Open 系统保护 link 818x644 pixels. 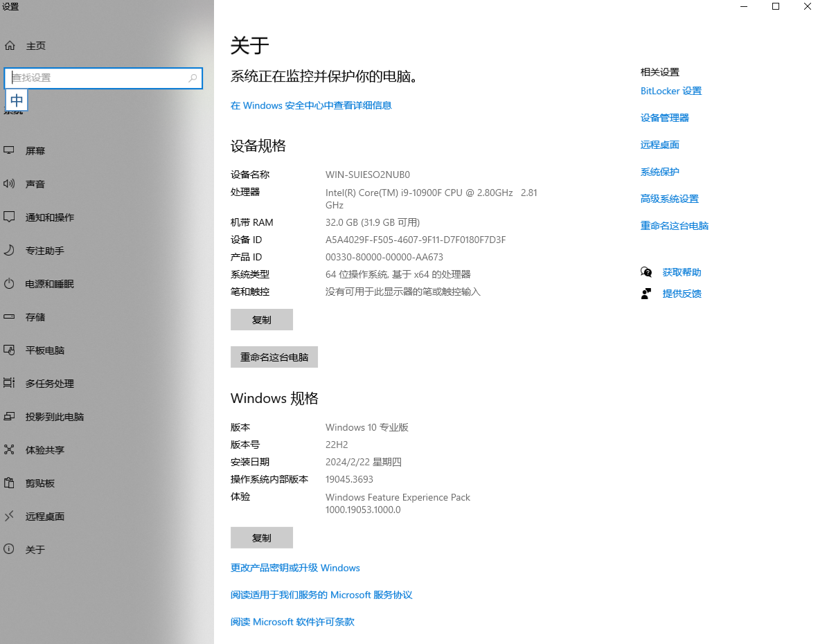660,172
